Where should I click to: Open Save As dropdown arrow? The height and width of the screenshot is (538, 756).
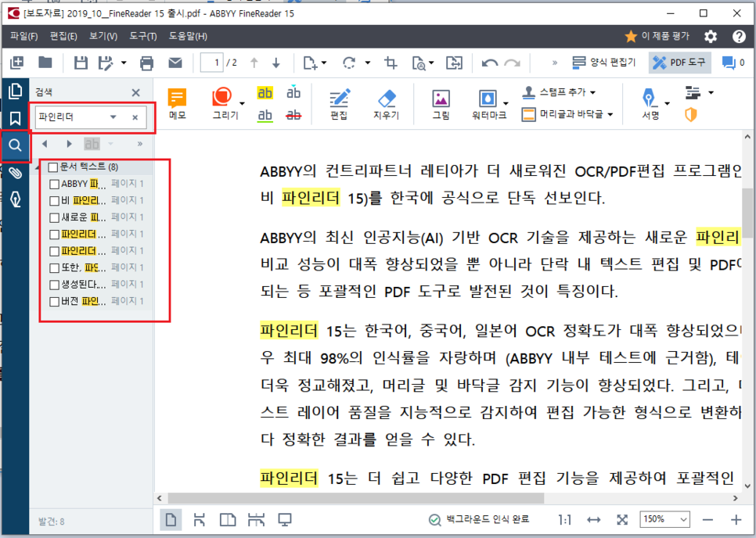point(124,63)
